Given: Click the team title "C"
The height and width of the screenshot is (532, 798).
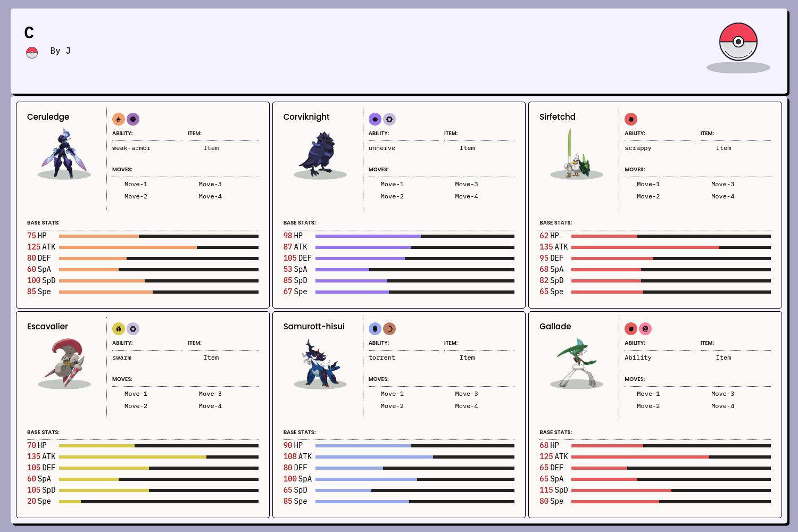Looking at the screenshot, I should click(29, 33).
